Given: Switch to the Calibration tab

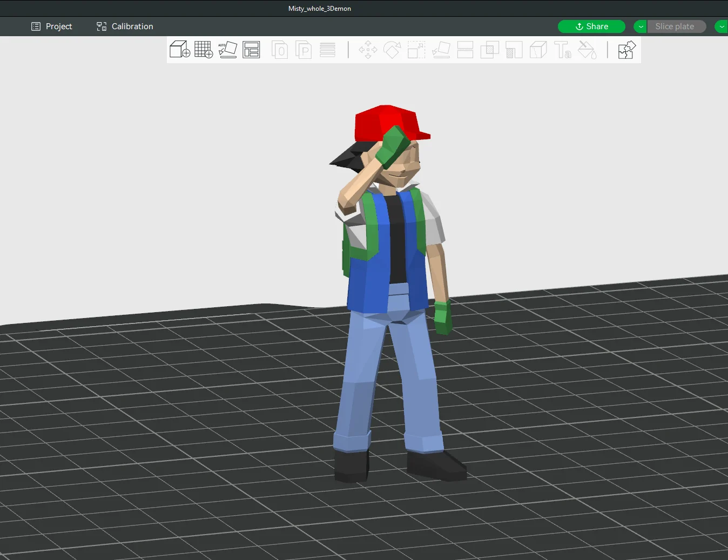Looking at the screenshot, I should (125, 26).
